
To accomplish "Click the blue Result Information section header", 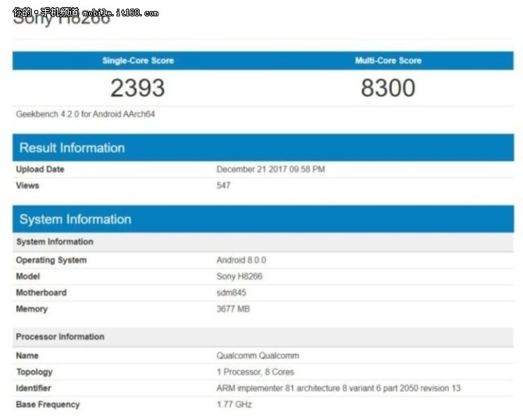I will (x=72, y=148).
